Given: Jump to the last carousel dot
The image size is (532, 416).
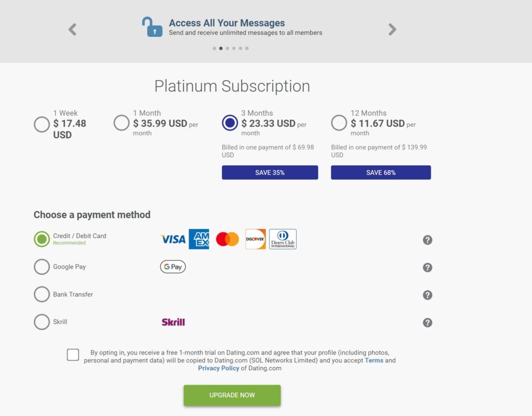Looking at the screenshot, I should click(247, 48).
